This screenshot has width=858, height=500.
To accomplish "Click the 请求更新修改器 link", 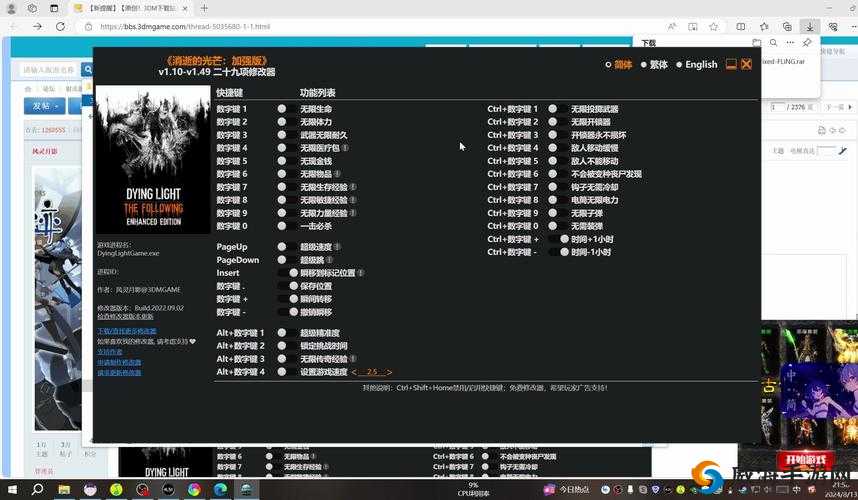I will 119,373.
